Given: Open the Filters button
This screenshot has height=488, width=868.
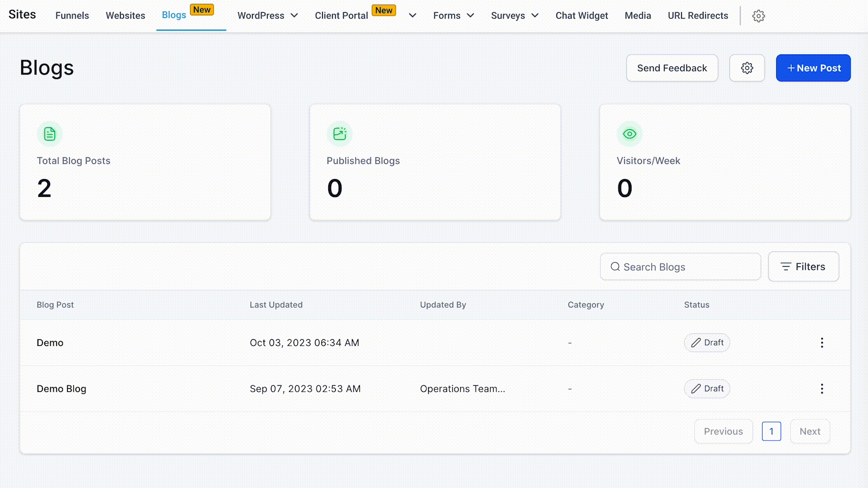Looking at the screenshot, I should (803, 267).
